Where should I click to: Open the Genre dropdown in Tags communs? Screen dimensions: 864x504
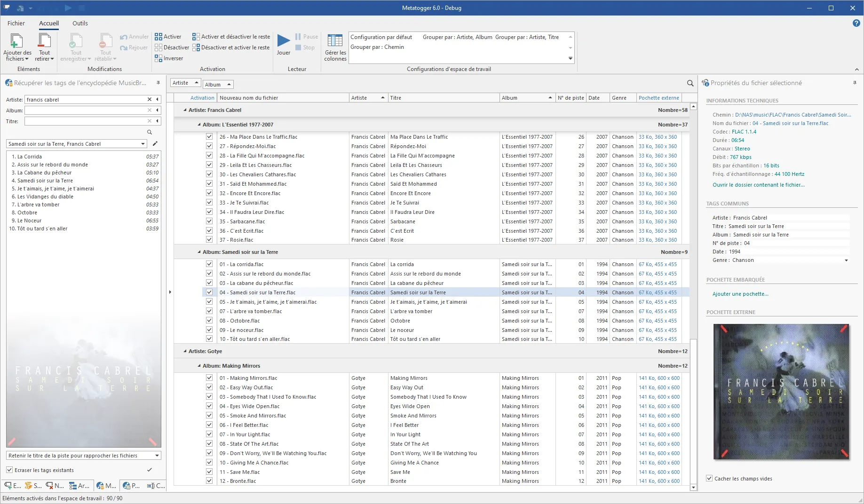pos(847,260)
